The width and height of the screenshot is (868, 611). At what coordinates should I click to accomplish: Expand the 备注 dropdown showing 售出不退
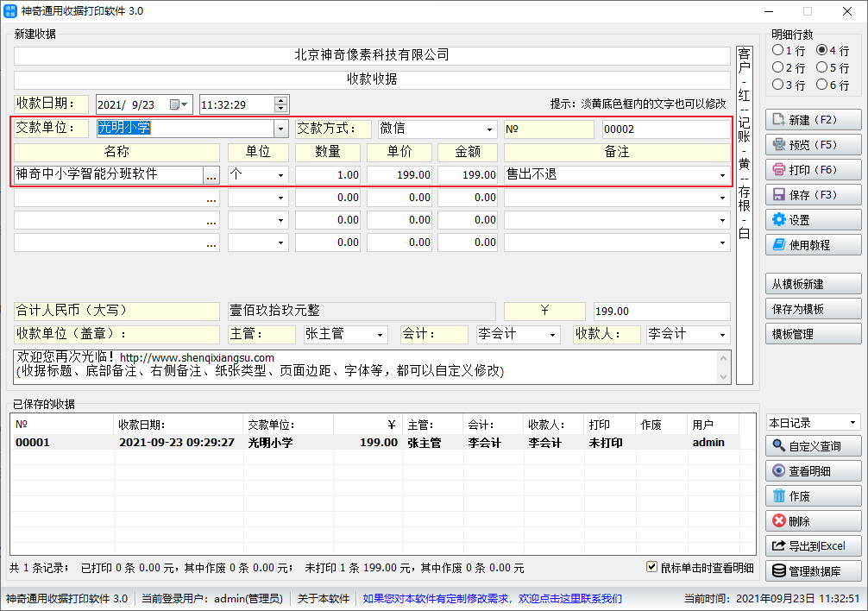pyautogui.click(x=722, y=175)
